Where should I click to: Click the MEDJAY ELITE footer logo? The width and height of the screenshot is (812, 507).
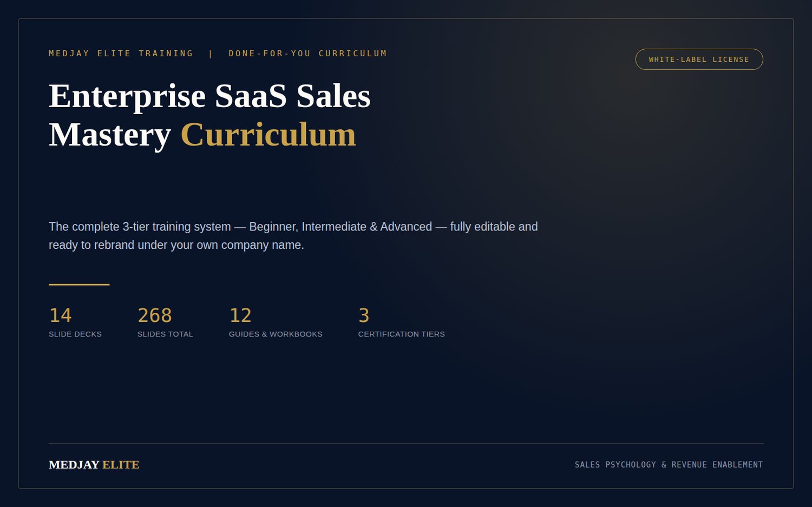coord(94,465)
